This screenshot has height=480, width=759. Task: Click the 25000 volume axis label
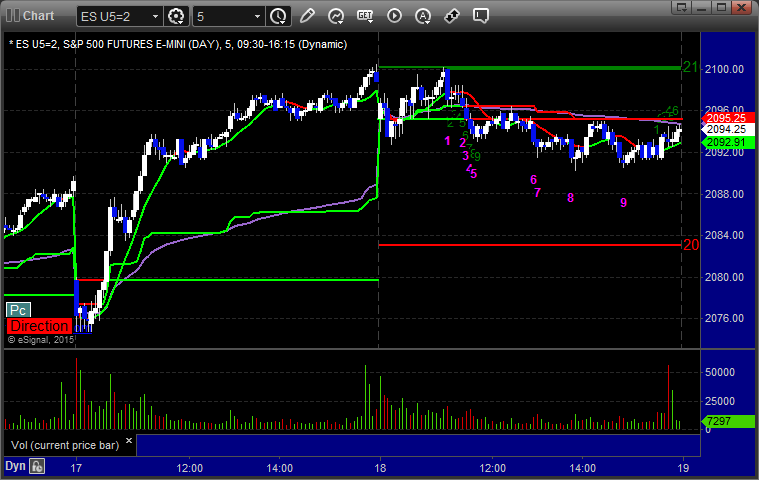[720, 401]
